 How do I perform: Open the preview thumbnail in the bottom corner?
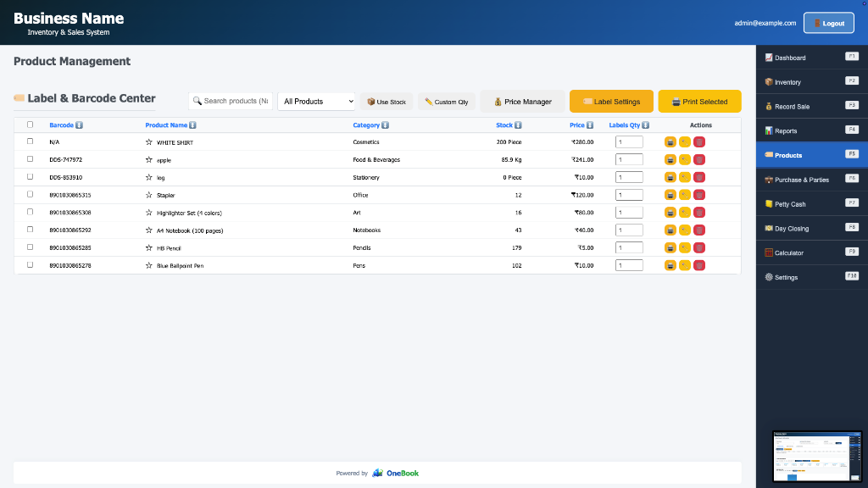817,457
